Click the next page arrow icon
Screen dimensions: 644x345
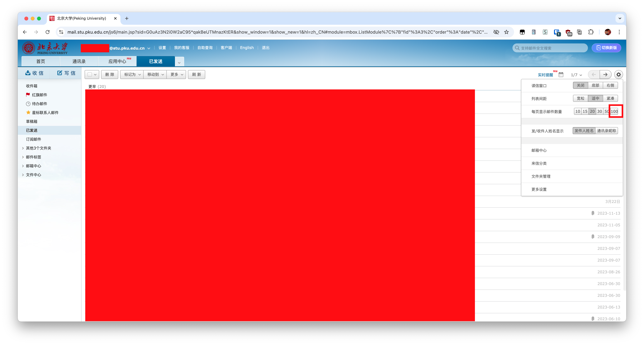click(605, 74)
